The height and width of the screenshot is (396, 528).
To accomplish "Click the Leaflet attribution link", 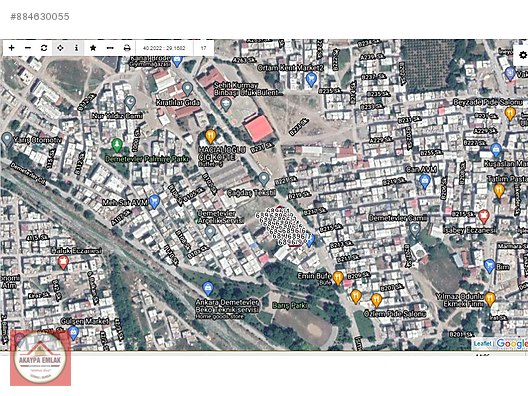I will coord(482,344).
